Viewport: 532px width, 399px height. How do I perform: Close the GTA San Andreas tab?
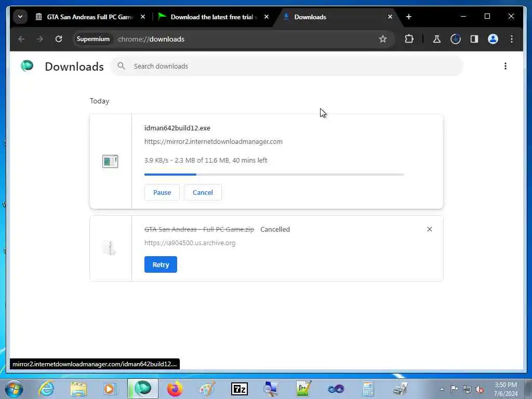tap(143, 17)
